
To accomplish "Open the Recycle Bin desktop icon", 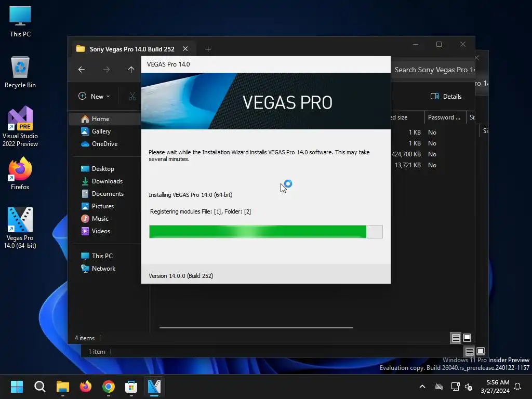I will [x=20, y=72].
